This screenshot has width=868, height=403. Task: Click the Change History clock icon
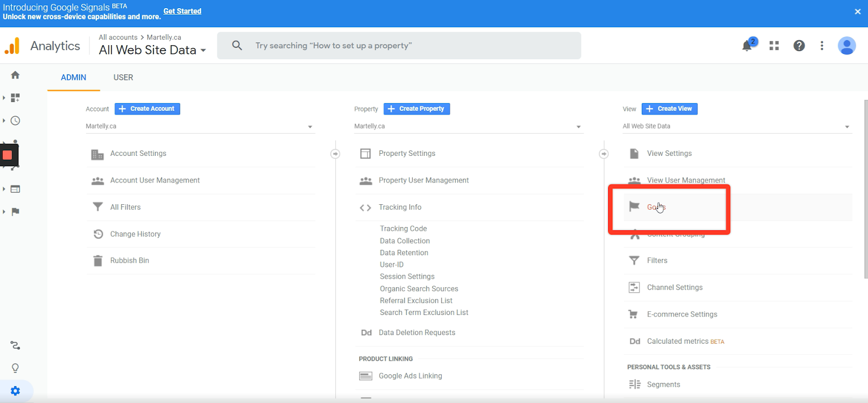(x=98, y=234)
